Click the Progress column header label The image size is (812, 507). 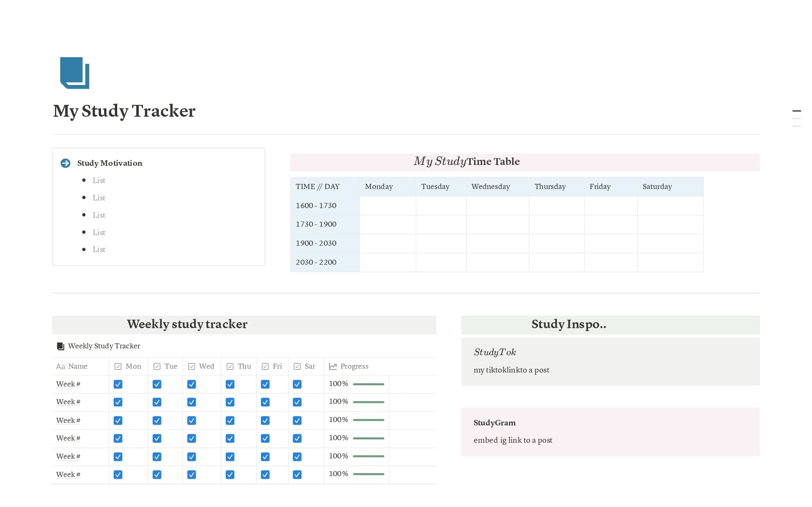354,367
